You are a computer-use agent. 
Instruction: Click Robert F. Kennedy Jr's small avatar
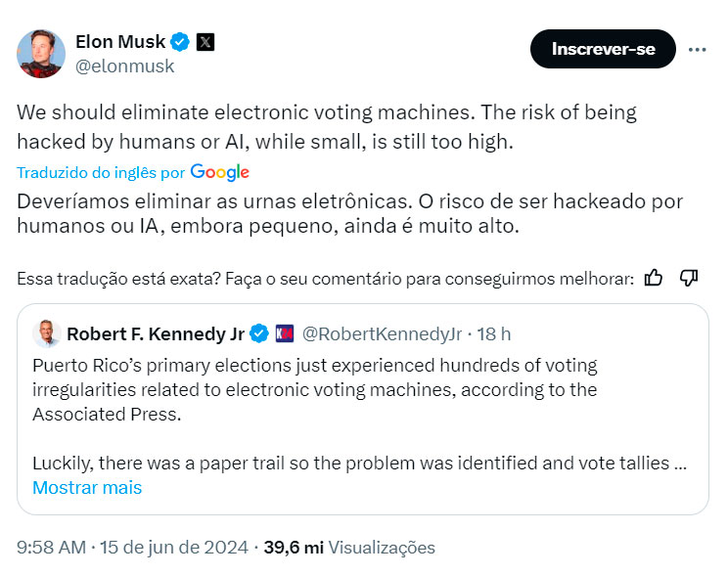(45, 333)
